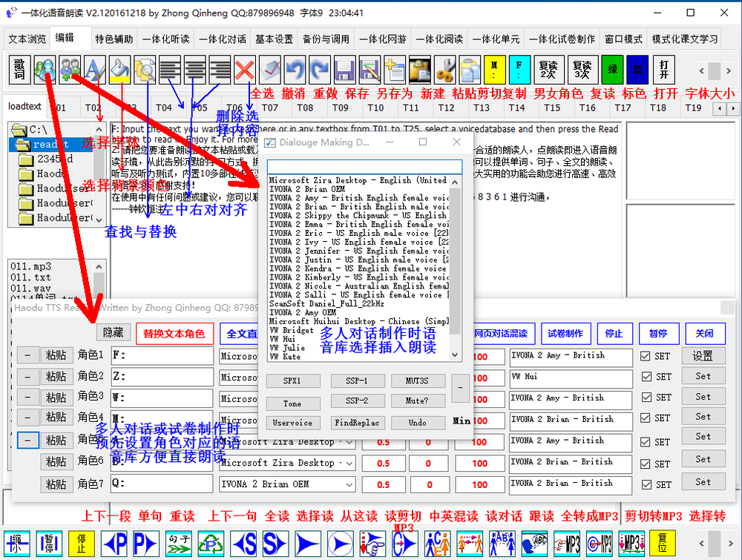Toggle SET checkbox in 角色5 row
This screenshot has height=560, width=742.
tap(645, 442)
